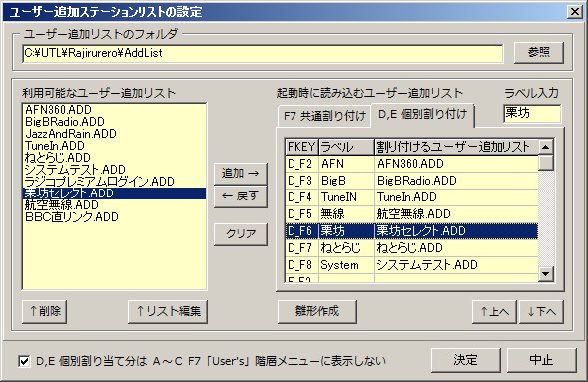Select 航空無線.ADD in available list
The image size is (588, 382).
click(x=114, y=205)
